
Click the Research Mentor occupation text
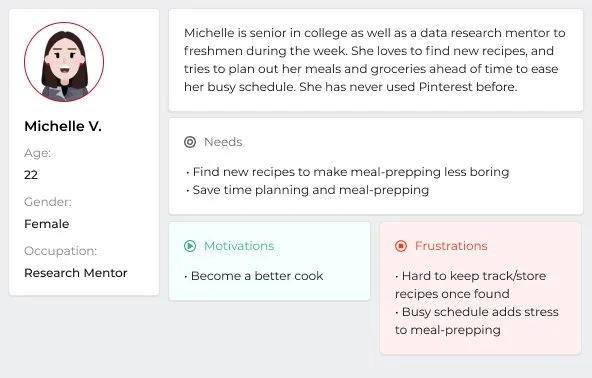76,273
